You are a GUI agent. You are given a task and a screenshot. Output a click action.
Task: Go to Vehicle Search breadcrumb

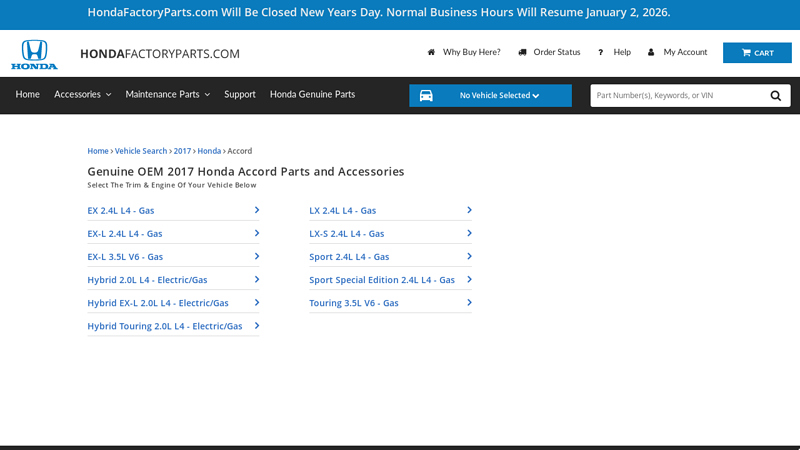coord(141,151)
